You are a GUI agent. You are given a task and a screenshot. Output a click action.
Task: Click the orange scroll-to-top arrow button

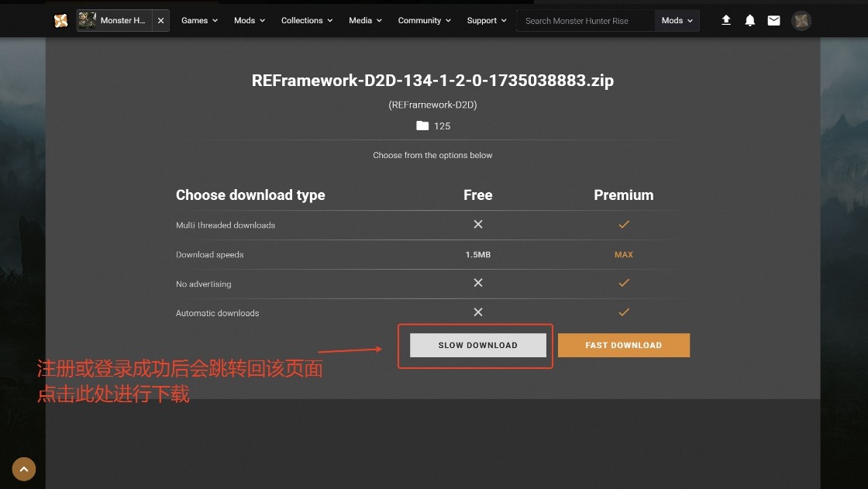(24, 469)
